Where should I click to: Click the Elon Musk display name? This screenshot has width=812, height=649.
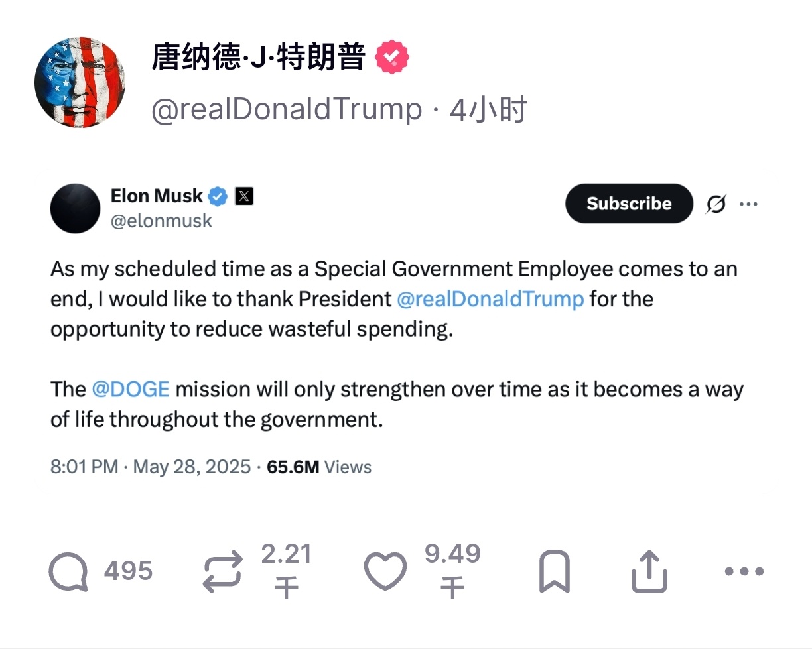[x=157, y=196]
